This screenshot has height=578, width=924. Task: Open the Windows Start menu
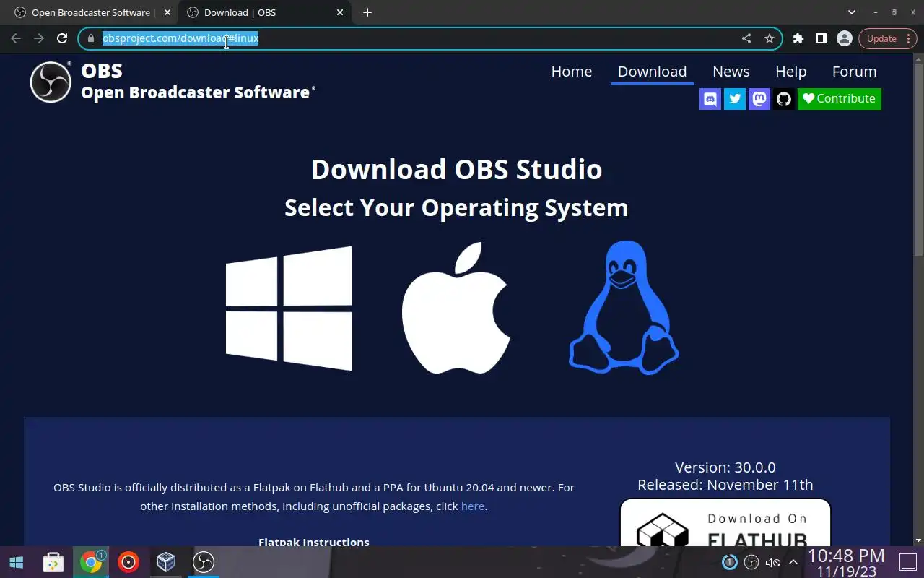[16, 562]
